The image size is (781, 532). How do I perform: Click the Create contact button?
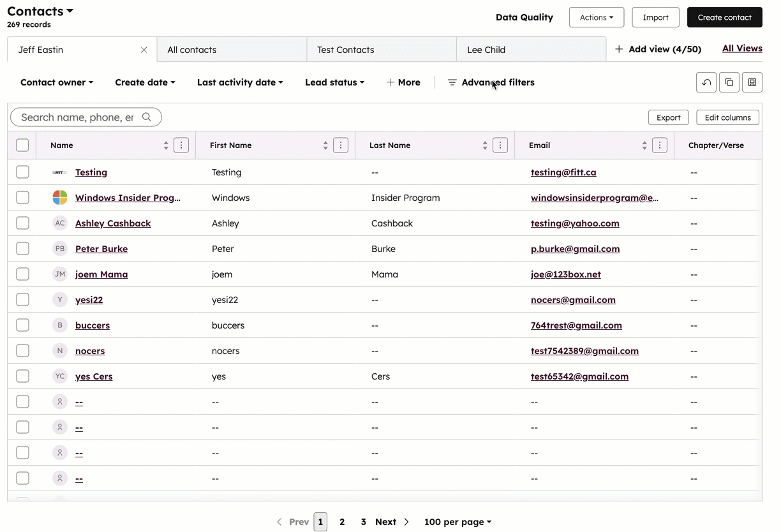[x=725, y=17]
